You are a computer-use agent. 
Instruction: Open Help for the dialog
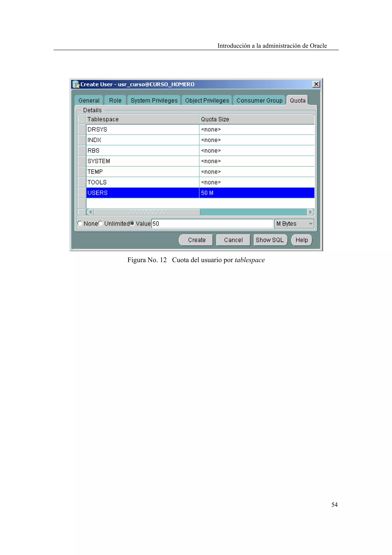pyautogui.click(x=302, y=240)
